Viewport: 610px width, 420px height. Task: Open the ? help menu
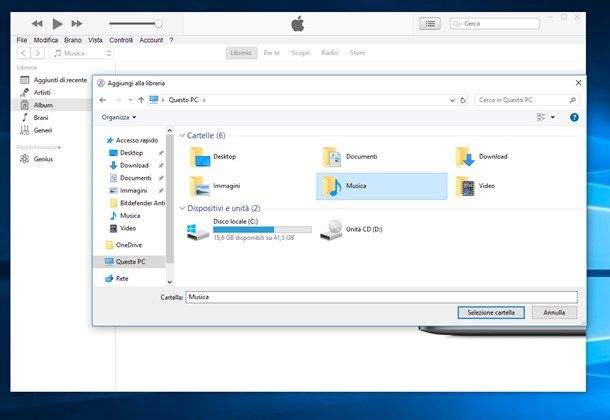point(171,40)
